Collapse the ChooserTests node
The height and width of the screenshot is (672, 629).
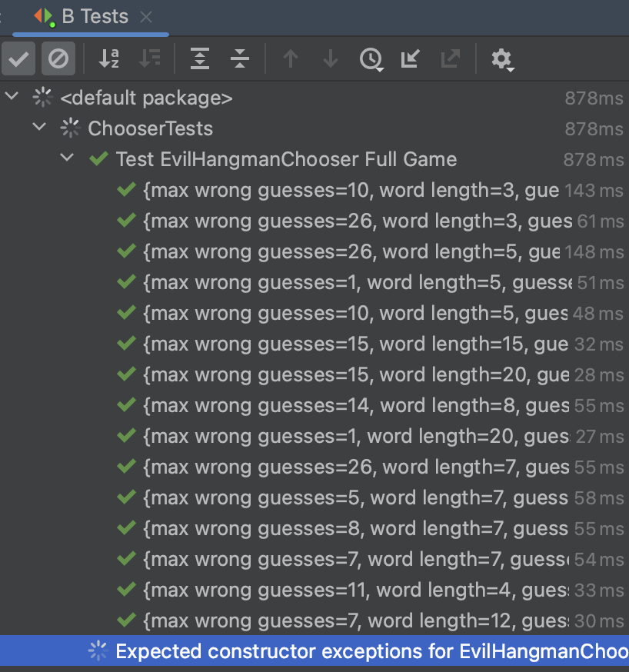[x=39, y=128]
